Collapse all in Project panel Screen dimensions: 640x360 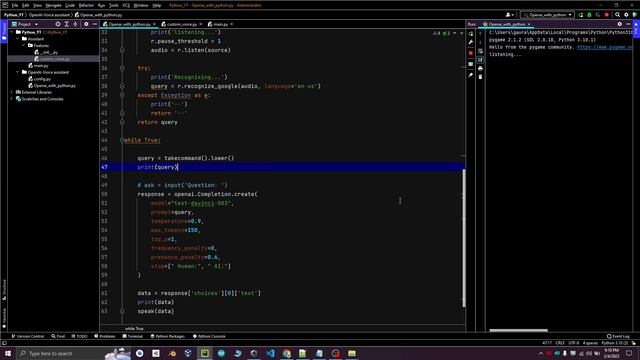coord(76,24)
